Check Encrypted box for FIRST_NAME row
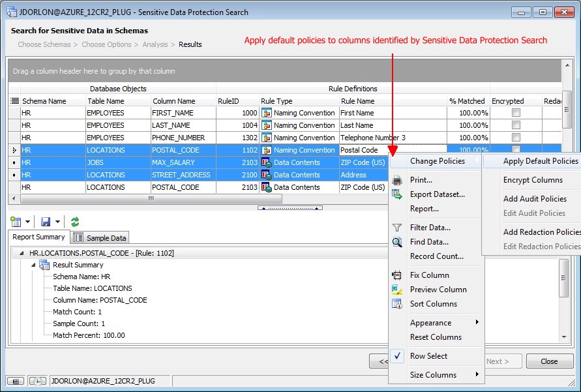 (x=516, y=113)
